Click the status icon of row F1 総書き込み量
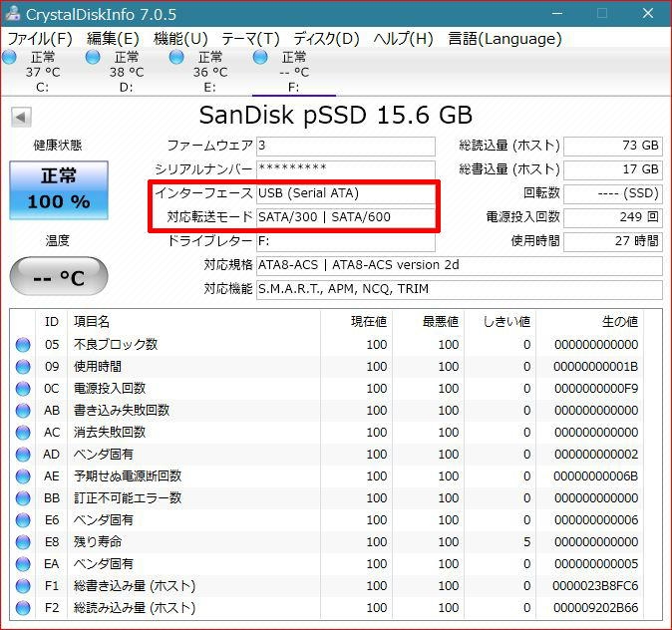Image resolution: width=672 pixels, height=630 pixels. [x=23, y=585]
